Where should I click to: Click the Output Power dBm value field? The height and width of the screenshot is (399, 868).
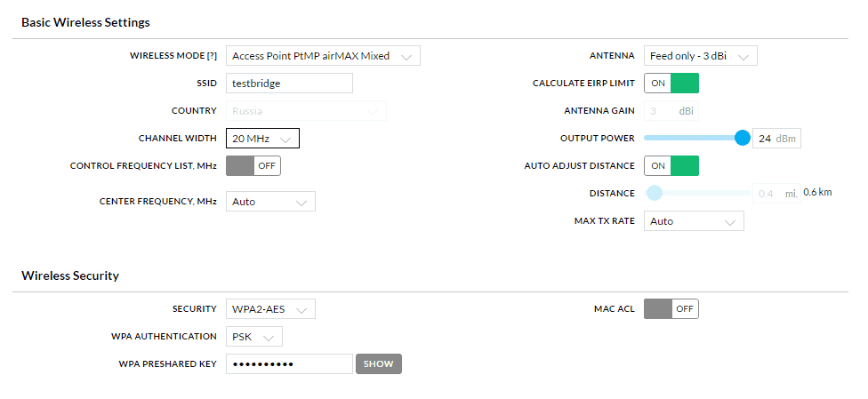[x=776, y=139]
